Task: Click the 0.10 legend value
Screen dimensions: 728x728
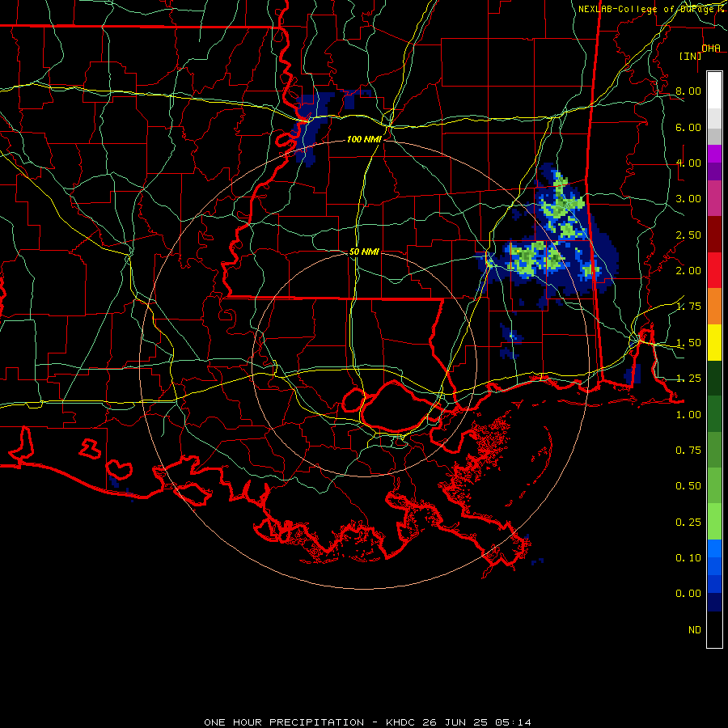Action: [688, 557]
